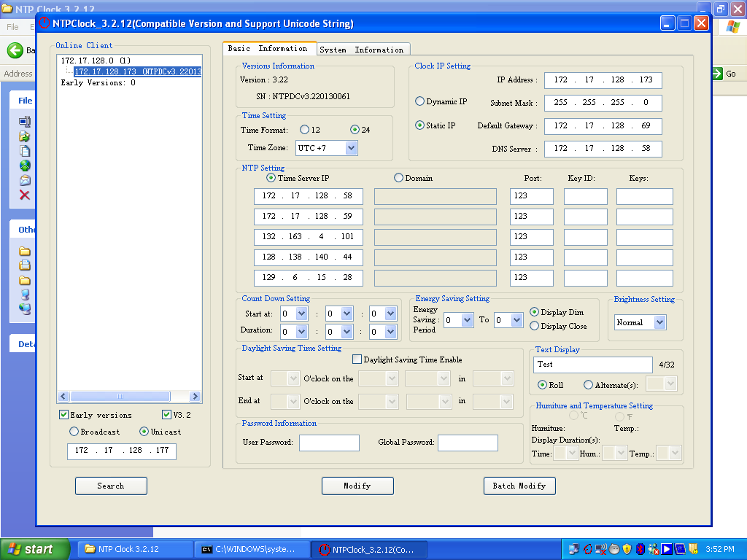
Task: Select the Dynamic IP radio button
Action: click(x=420, y=101)
